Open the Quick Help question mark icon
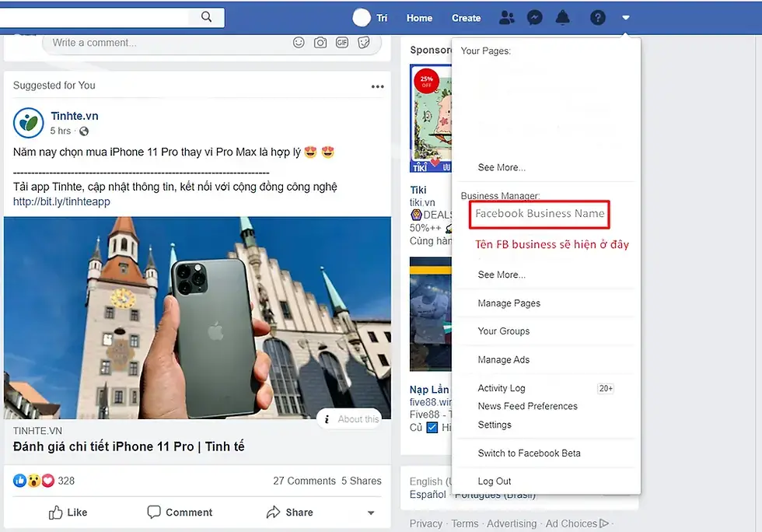The width and height of the screenshot is (762, 532). 598,18
